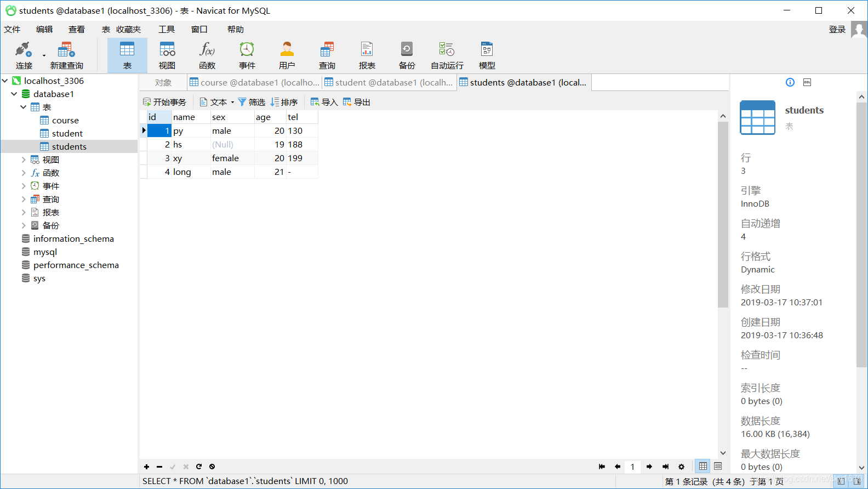The width and height of the screenshot is (868, 489).
Task: Open the 编辑 menu
Action: (44, 30)
